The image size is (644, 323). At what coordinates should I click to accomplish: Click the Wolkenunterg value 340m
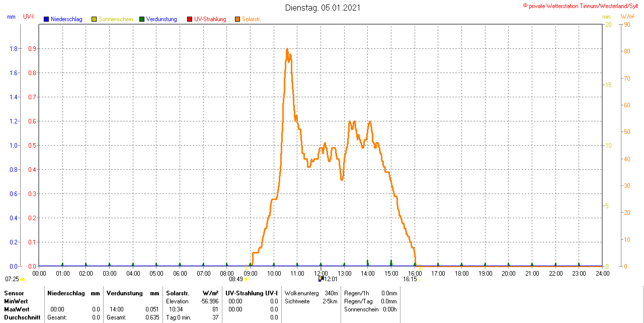[x=331, y=293]
